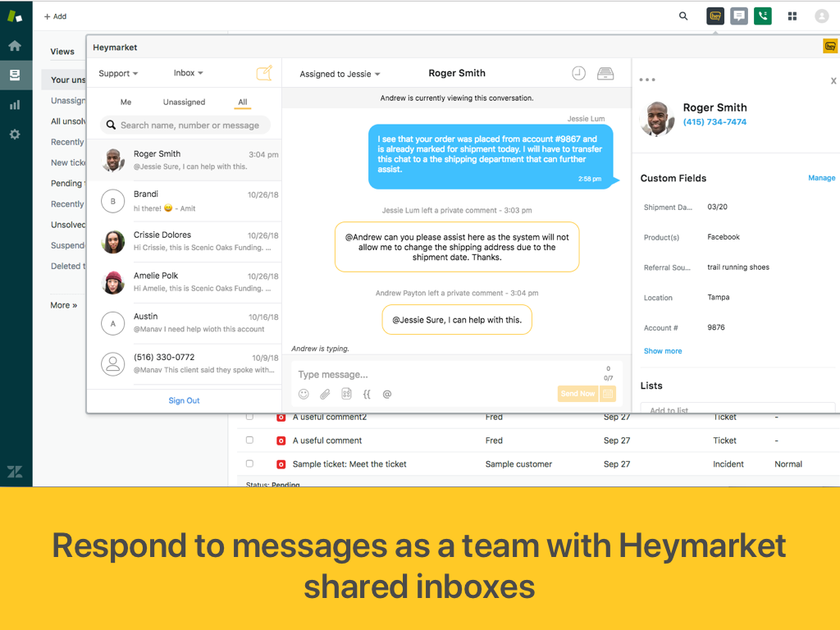The height and width of the screenshot is (630, 840).
Task: Insert a template using the template icon
Action: [x=346, y=394]
